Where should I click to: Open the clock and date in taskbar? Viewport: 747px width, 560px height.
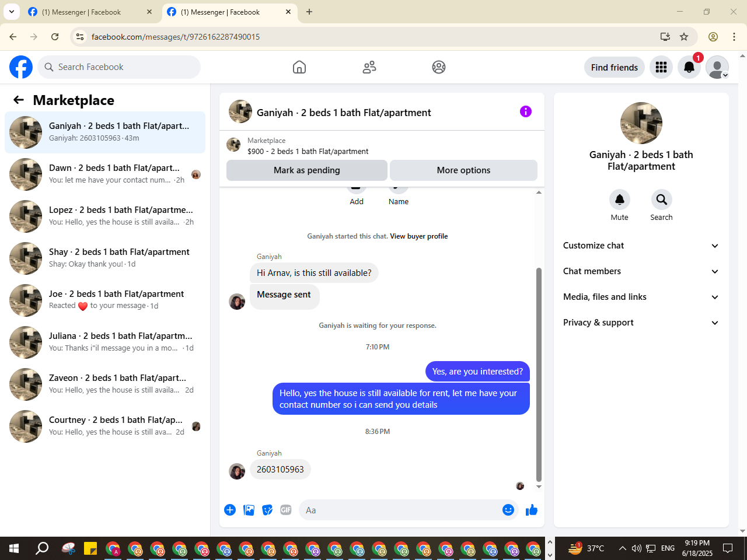tap(697, 548)
